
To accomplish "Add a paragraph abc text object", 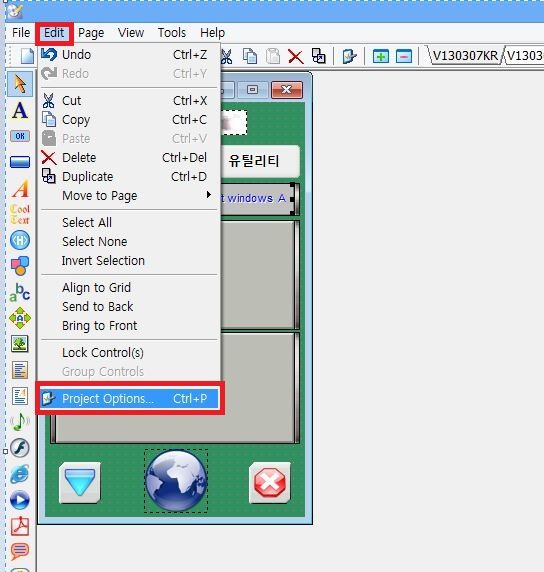I will coord(20,292).
